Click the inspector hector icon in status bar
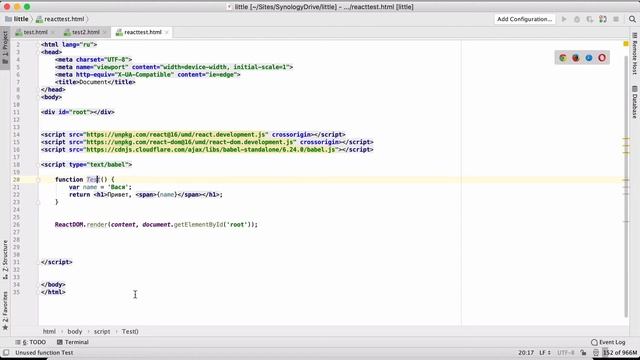 tap(596, 353)
